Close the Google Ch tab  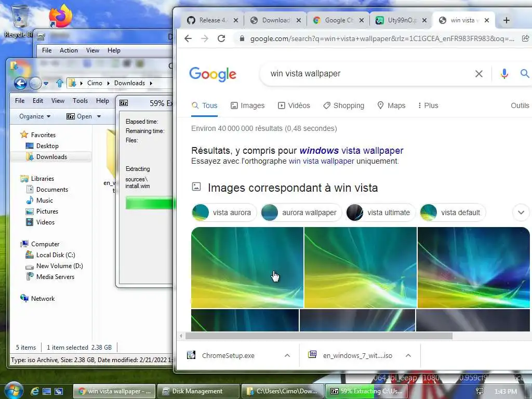362,20
